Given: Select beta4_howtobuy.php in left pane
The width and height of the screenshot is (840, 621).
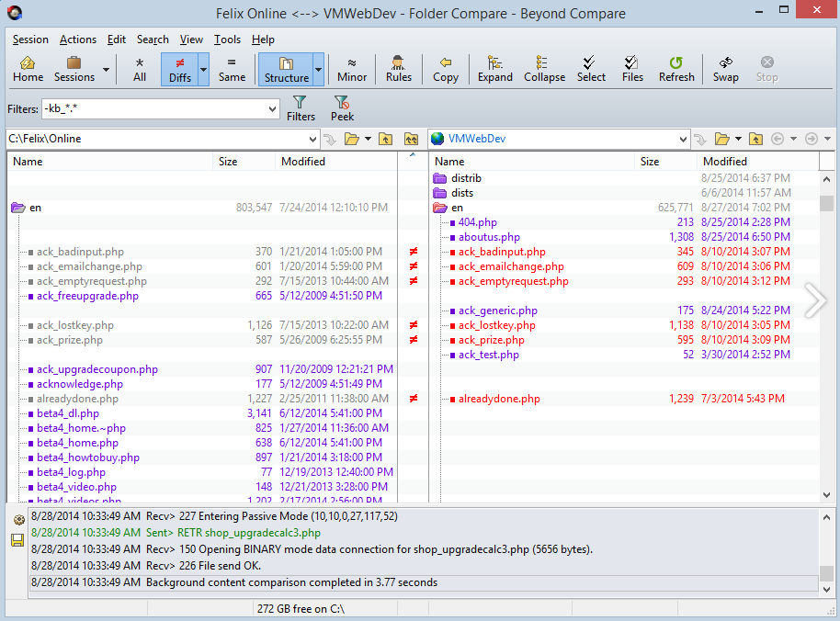Looking at the screenshot, I should pos(88,457).
